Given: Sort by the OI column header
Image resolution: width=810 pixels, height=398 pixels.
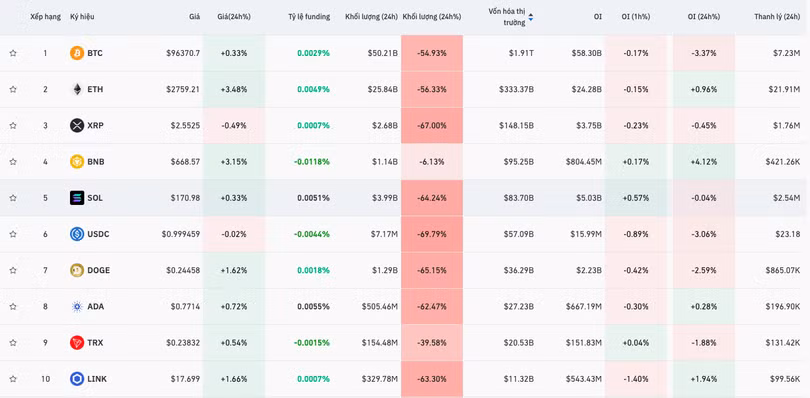Looking at the screenshot, I should (x=598, y=17).
